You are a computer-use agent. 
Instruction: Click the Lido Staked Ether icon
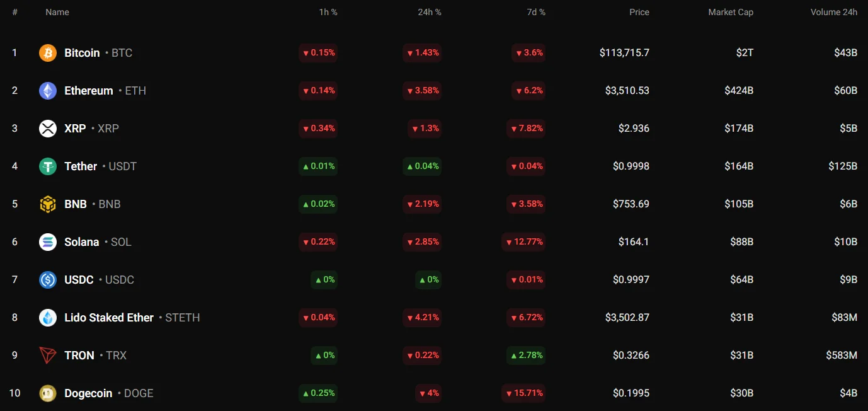48,318
